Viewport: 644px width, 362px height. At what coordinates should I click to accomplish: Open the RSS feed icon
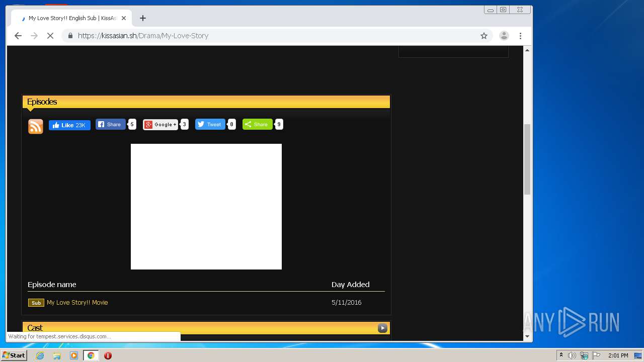point(36,126)
